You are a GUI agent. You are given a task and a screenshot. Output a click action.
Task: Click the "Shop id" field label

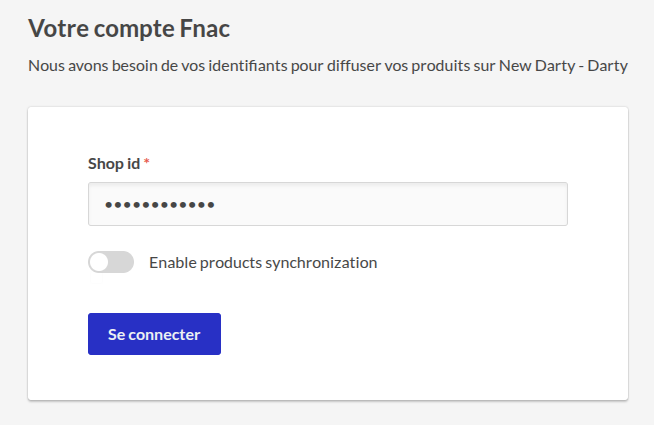point(114,163)
